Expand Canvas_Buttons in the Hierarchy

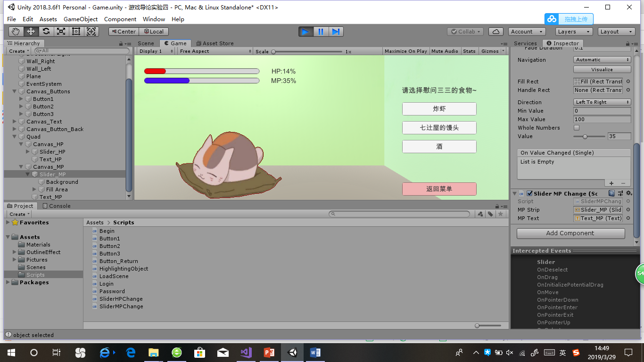[15, 91]
